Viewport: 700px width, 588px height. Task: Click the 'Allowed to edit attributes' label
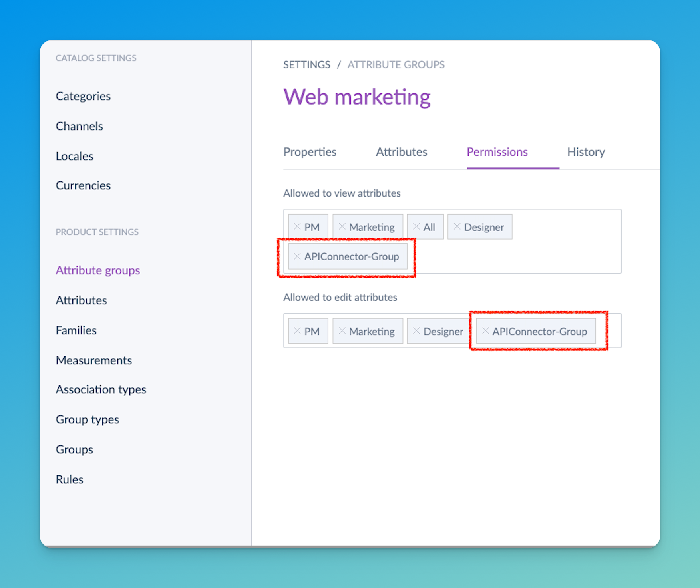pyautogui.click(x=340, y=297)
